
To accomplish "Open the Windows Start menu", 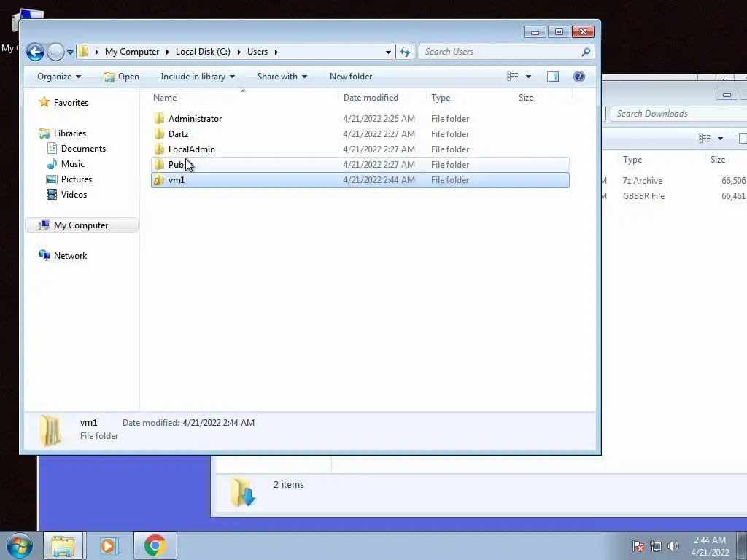I will 19,545.
